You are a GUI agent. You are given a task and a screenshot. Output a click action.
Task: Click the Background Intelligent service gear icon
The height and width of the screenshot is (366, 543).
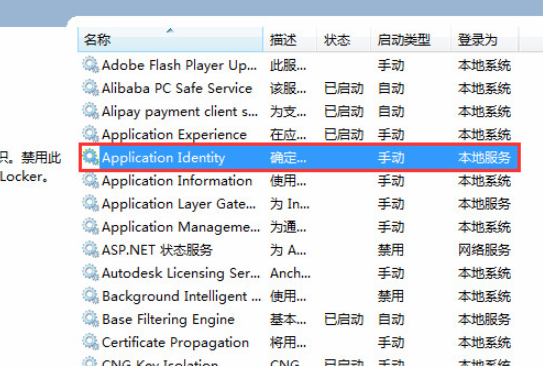click(x=90, y=296)
